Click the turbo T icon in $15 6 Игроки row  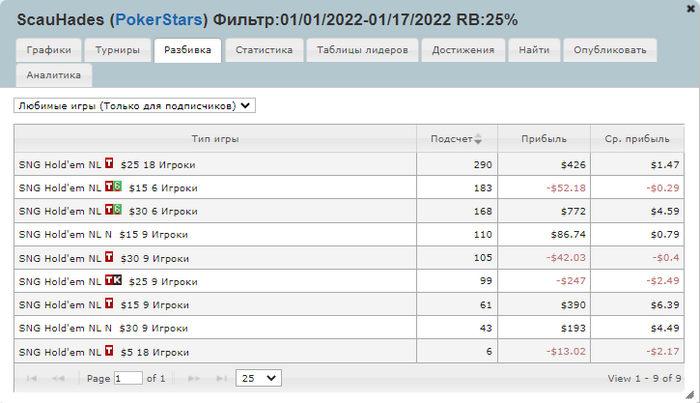point(109,186)
